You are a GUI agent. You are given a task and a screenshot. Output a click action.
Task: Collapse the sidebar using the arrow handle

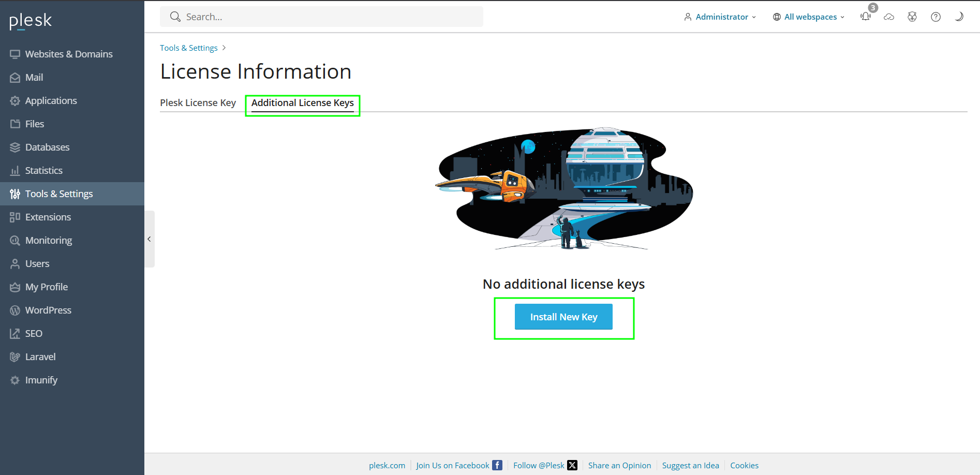(x=149, y=239)
